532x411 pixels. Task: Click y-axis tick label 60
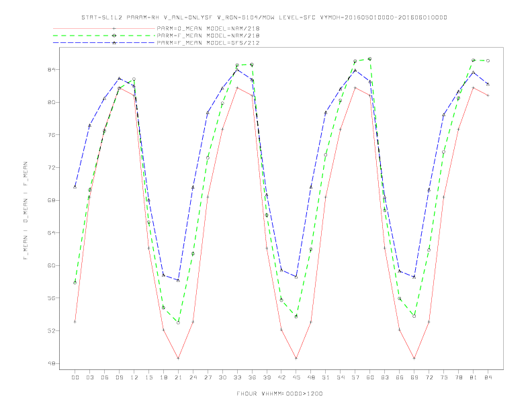point(52,265)
